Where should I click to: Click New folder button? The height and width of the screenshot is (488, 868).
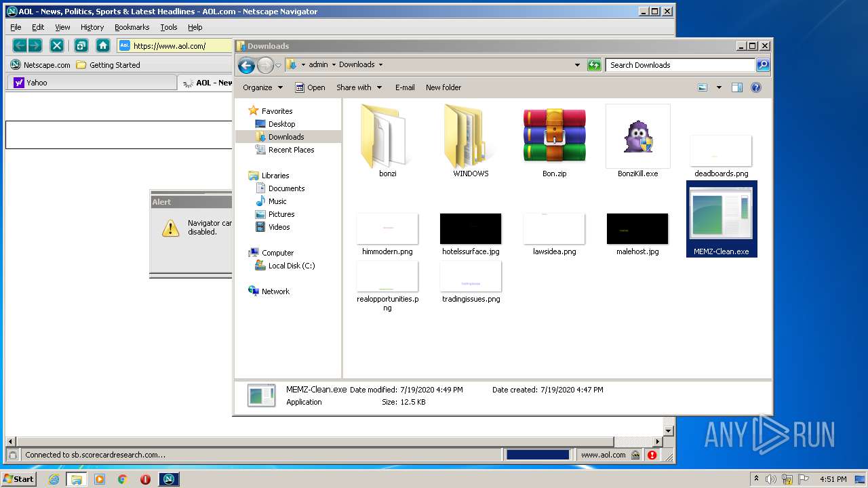pos(443,87)
